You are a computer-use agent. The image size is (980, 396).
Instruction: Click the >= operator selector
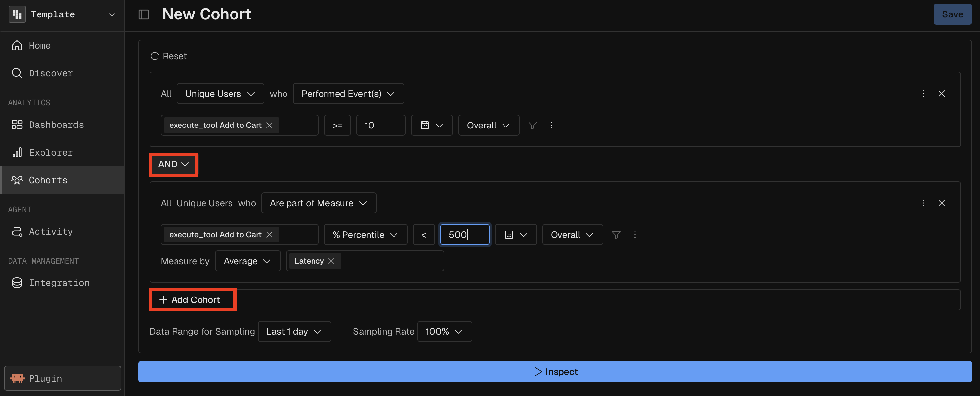(337, 125)
